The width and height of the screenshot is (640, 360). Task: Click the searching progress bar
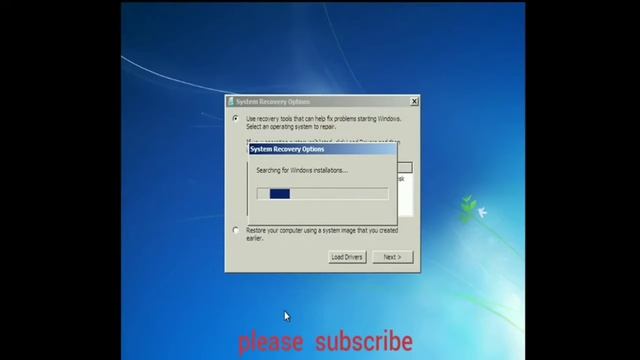(x=322, y=193)
